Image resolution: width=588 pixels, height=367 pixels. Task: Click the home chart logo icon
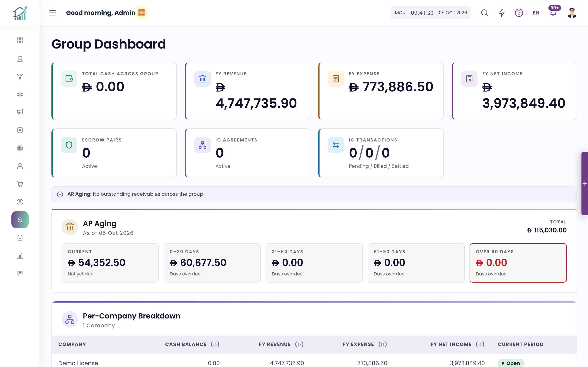point(20,13)
